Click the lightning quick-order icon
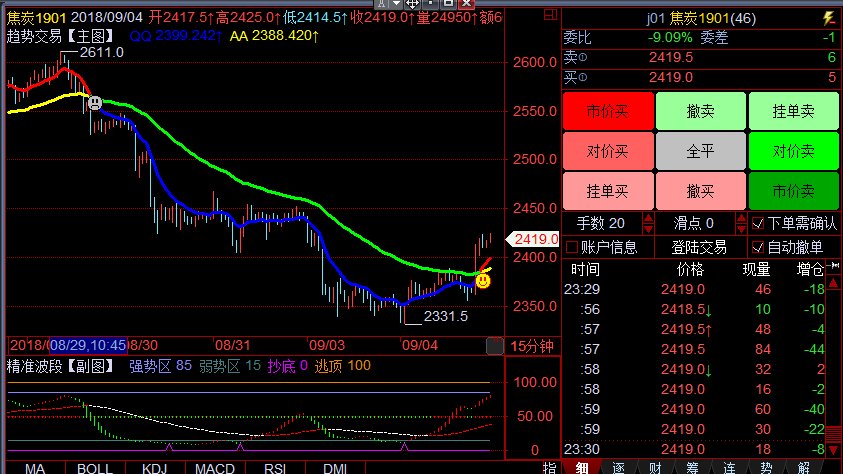The height and width of the screenshot is (474, 843). pyautogui.click(x=828, y=18)
